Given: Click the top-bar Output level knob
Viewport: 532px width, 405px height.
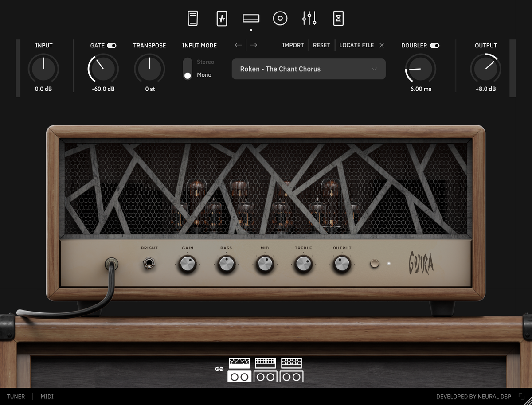Looking at the screenshot, I should click(486, 69).
